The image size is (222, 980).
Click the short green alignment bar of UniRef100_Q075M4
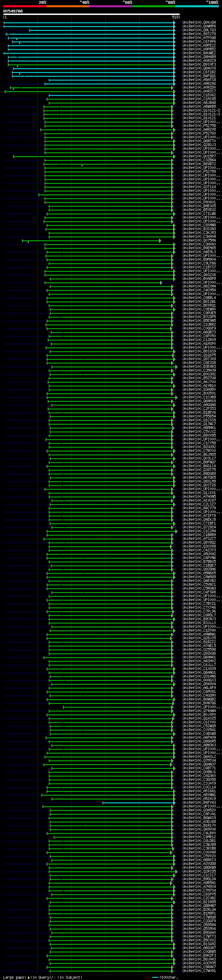click(x=92, y=241)
